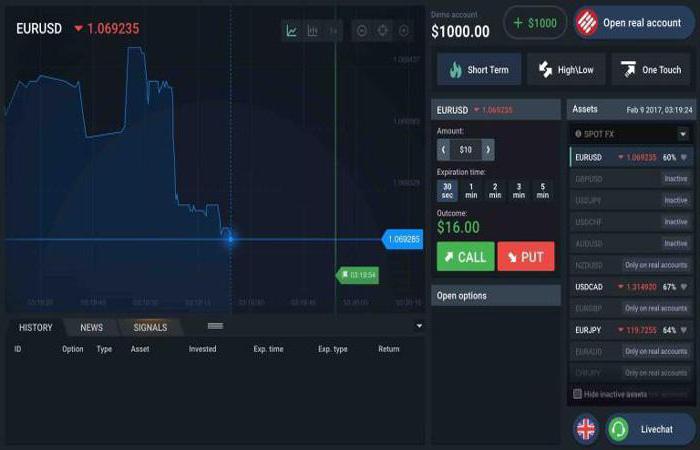Viewport: 700px width, 450px height.
Task: Select the Short Term trading mode
Action: click(479, 69)
